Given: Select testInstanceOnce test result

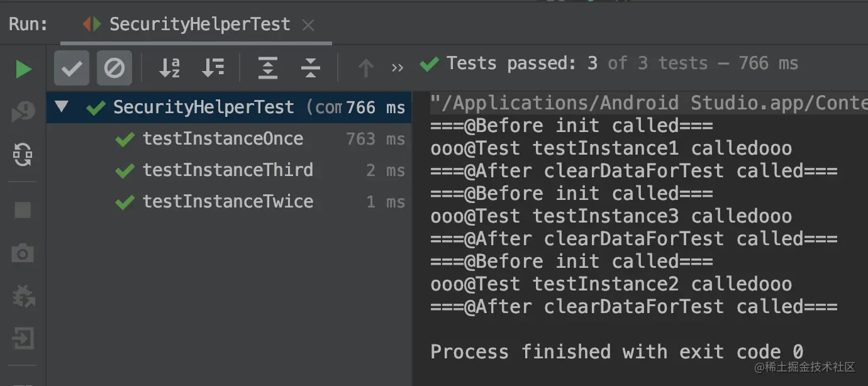Looking at the screenshot, I should (223, 139).
